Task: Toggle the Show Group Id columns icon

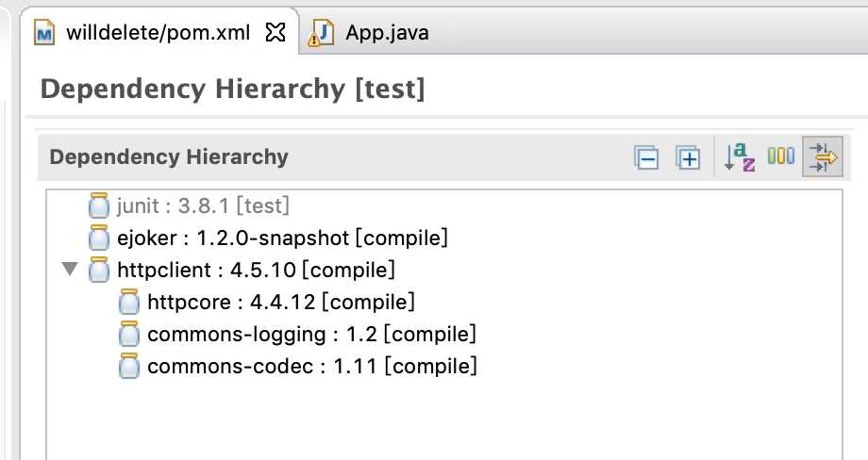Action: [x=780, y=156]
